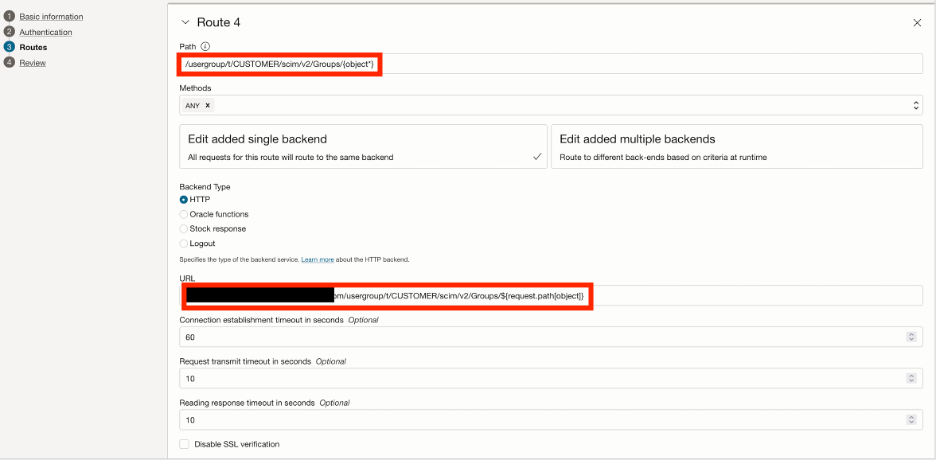Click the Route 4 heading text
The width and height of the screenshot is (936, 460).
coord(218,23)
